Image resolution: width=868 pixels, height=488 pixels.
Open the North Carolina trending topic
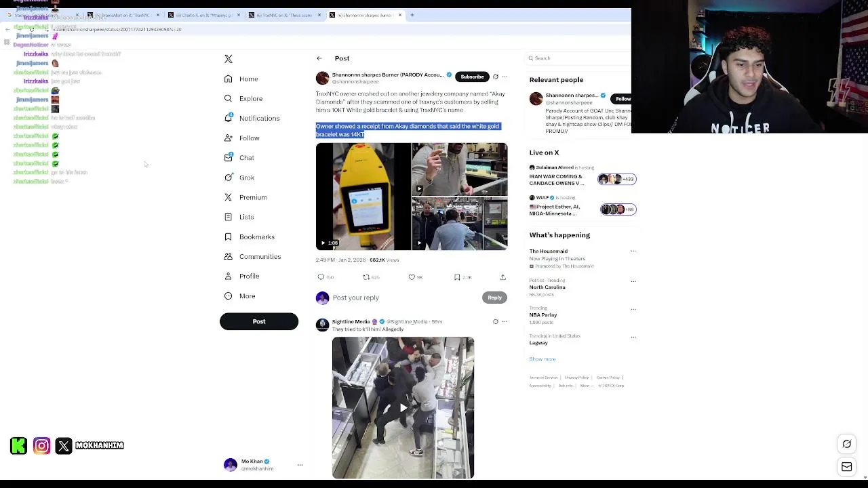(547, 287)
